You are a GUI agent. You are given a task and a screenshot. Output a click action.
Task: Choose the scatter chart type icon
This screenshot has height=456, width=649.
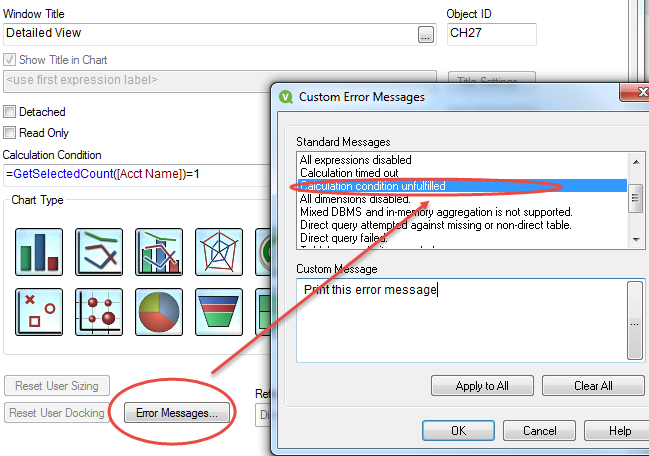[39, 312]
